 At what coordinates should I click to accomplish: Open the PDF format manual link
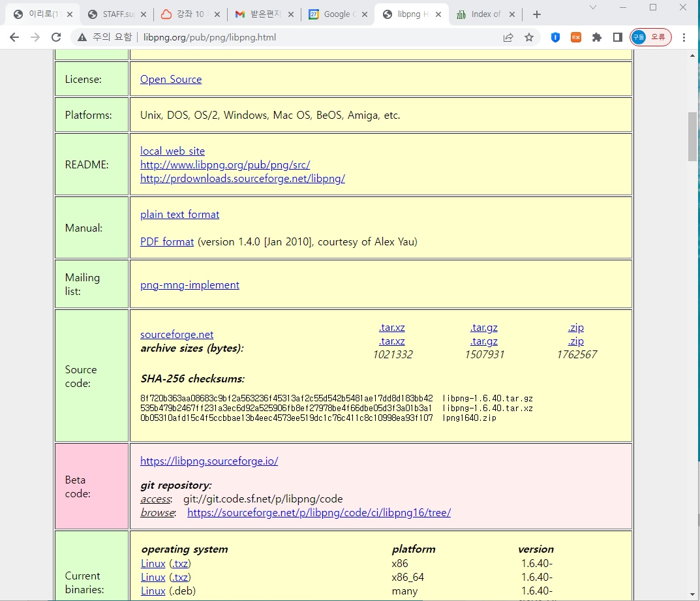(167, 242)
